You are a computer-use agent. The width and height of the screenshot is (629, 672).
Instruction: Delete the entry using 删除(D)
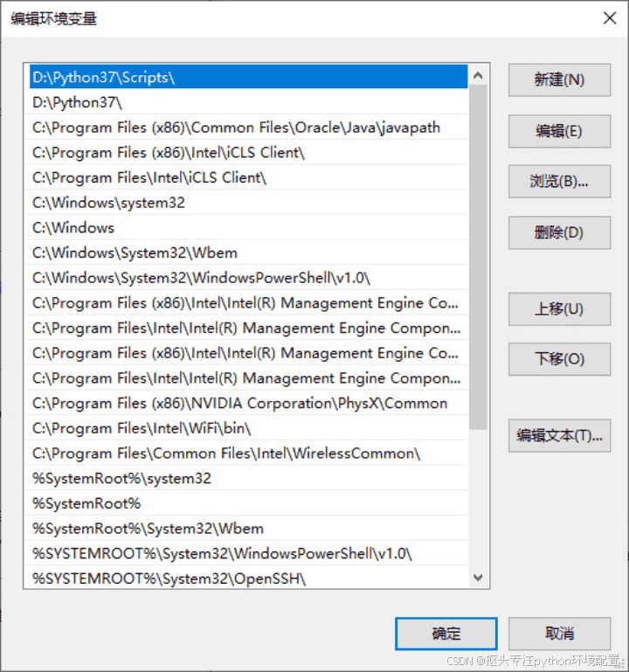(559, 232)
